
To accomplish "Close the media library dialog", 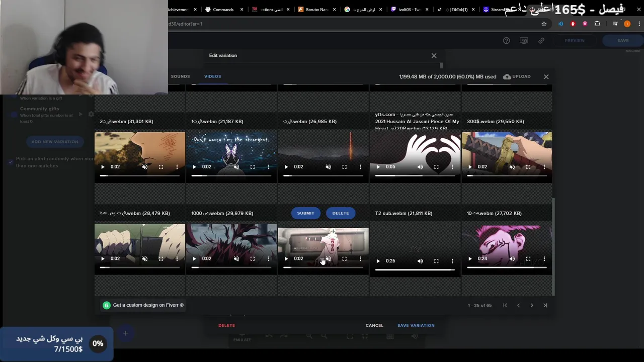I will pos(546,77).
